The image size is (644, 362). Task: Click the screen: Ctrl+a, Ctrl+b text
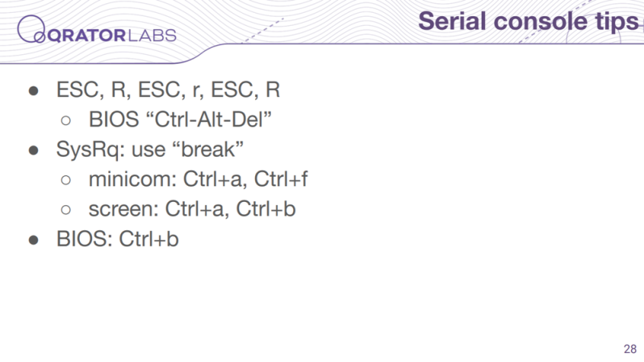(192, 209)
